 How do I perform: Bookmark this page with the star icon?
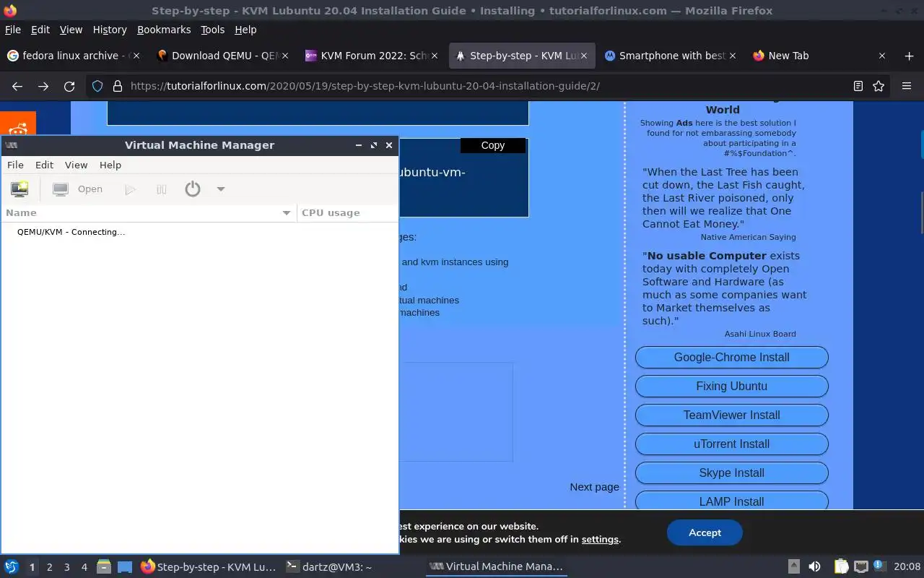(879, 86)
